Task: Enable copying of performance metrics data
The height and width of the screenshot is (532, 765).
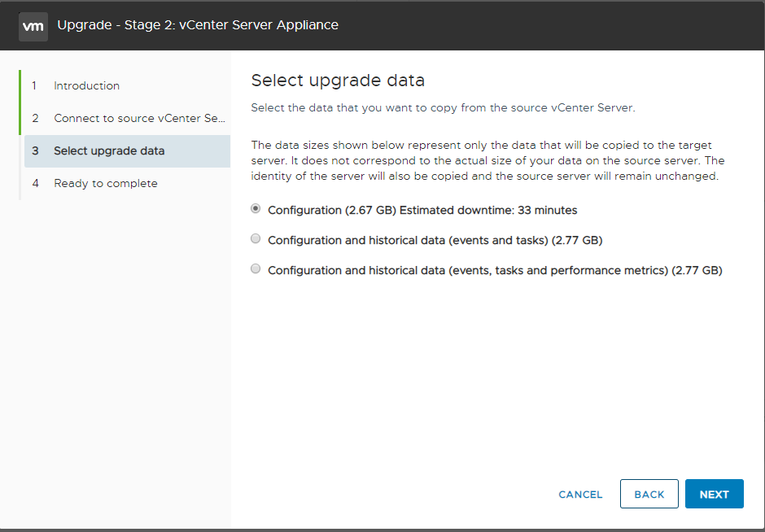Action: click(255, 268)
